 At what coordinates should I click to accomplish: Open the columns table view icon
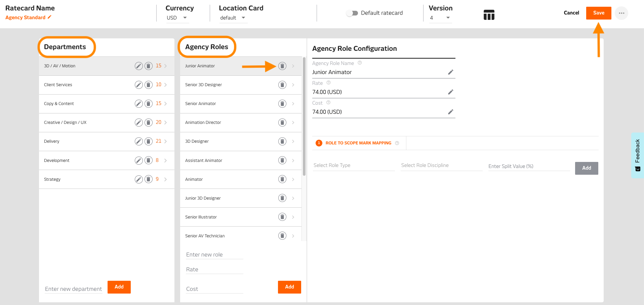coord(489,15)
